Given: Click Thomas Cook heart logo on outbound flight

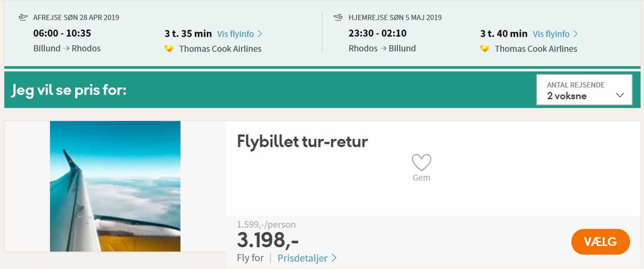Looking at the screenshot, I should (x=169, y=49).
